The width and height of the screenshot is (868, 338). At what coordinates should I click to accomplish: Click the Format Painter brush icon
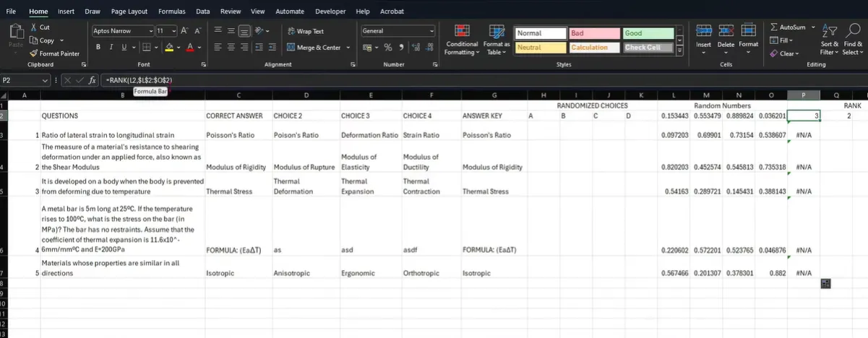pos(34,53)
